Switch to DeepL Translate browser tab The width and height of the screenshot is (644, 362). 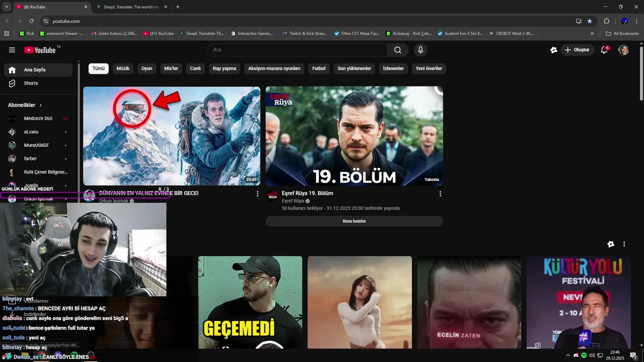point(131,7)
